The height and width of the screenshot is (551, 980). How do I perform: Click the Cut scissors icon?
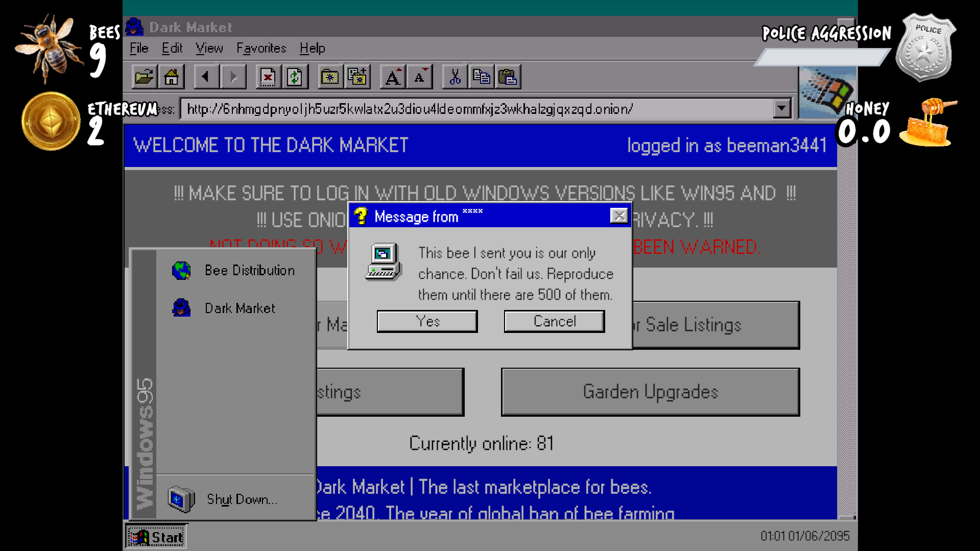tap(455, 77)
